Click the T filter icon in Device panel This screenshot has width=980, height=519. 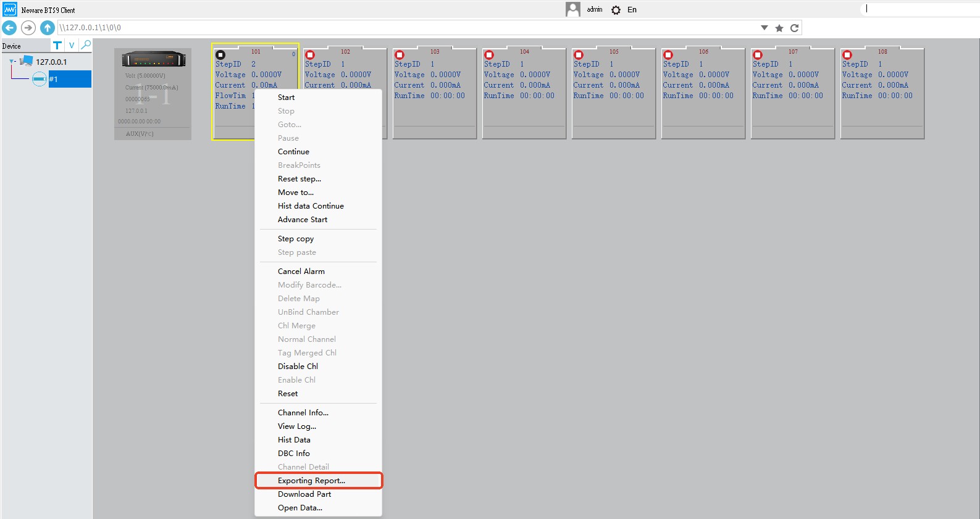[x=57, y=45]
